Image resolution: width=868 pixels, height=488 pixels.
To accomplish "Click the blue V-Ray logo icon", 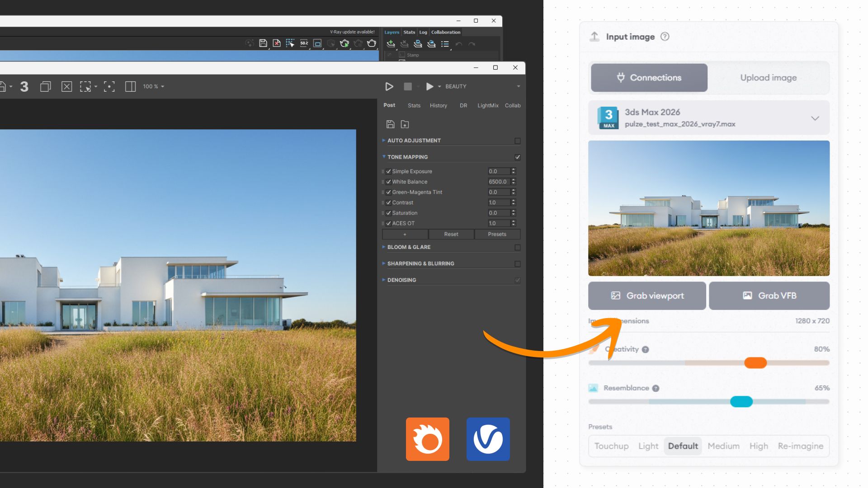I will pyautogui.click(x=488, y=439).
